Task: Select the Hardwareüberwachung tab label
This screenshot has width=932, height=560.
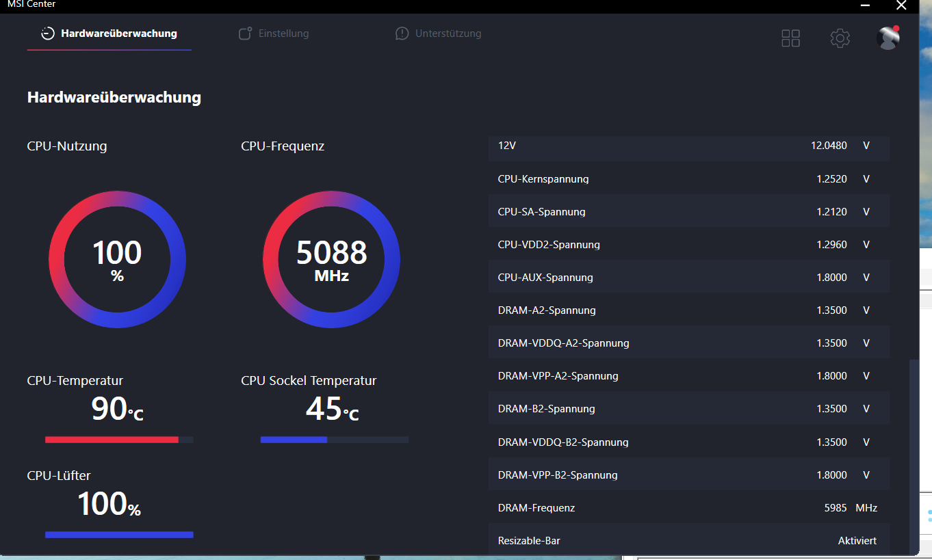Action: 119,34
